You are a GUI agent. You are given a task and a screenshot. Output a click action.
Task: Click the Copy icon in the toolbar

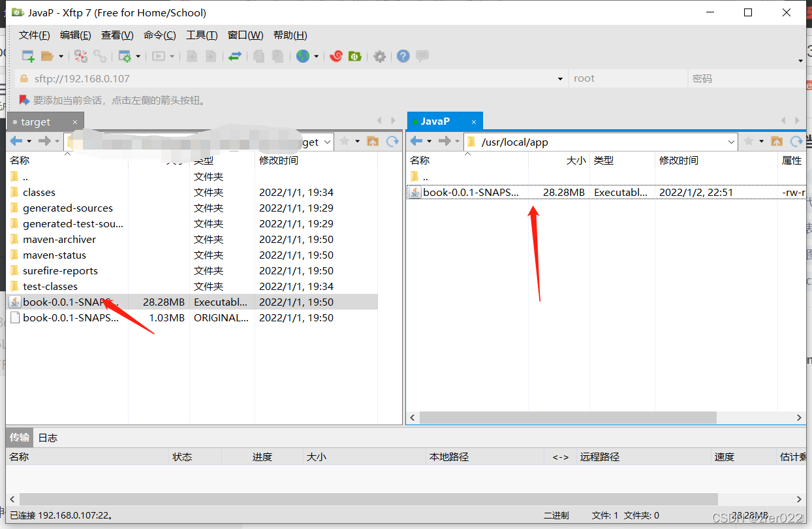259,56
